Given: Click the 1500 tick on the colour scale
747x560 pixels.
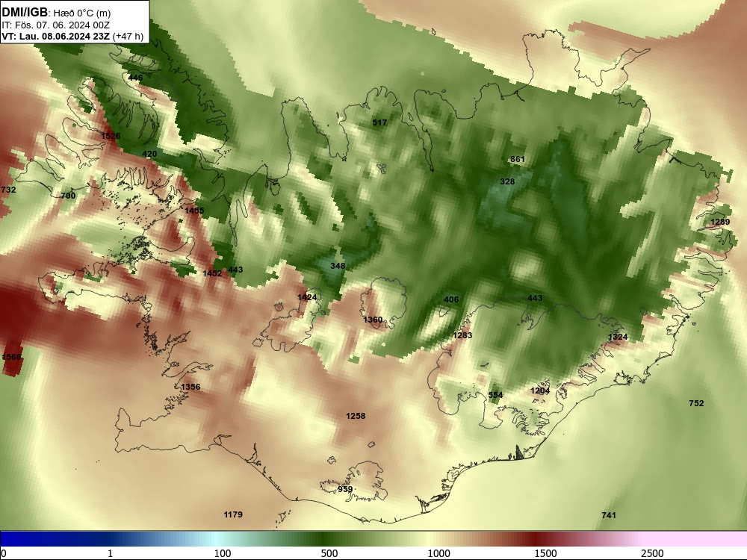Looking at the screenshot, I should tap(545, 553).
